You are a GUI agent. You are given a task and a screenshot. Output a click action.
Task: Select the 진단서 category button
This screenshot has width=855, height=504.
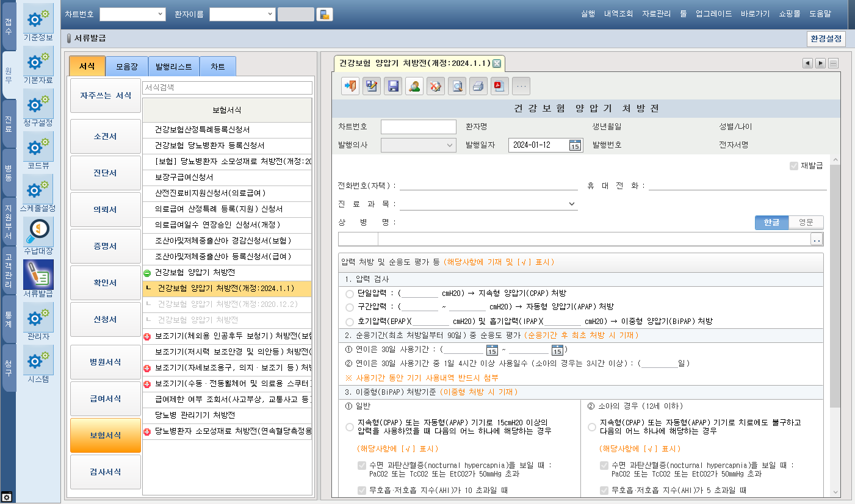(106, 173)
